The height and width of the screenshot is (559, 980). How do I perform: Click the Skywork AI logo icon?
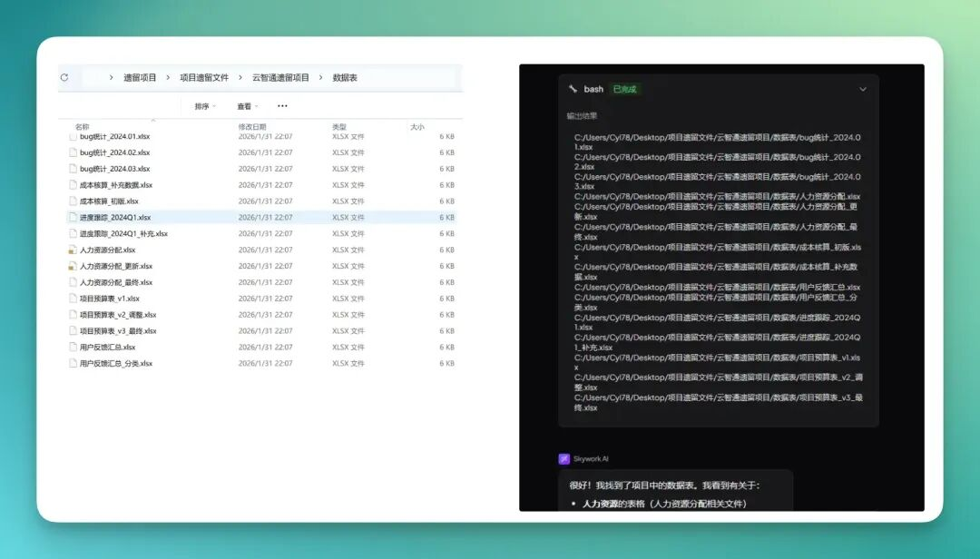click(x=563, y=459)
